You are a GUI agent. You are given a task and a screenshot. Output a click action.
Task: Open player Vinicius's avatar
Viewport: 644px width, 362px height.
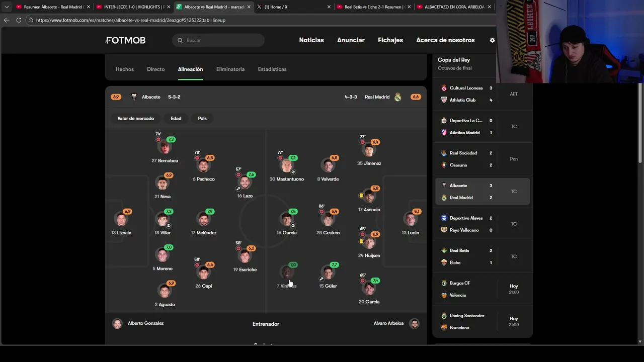287,273
